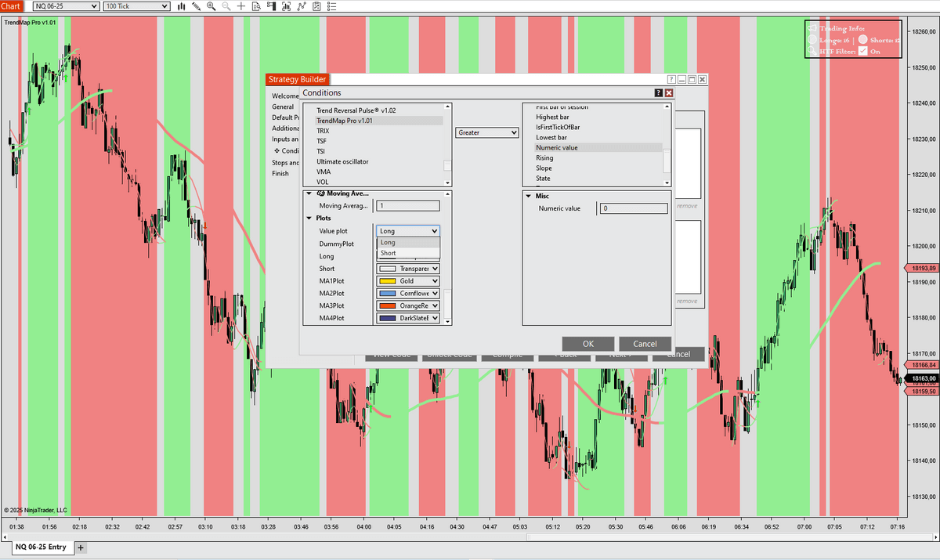The height and width of the screenshot is (560, 940).
Task: Open the Greater comparison operator dropdown
Action: [x=487, y=133]
